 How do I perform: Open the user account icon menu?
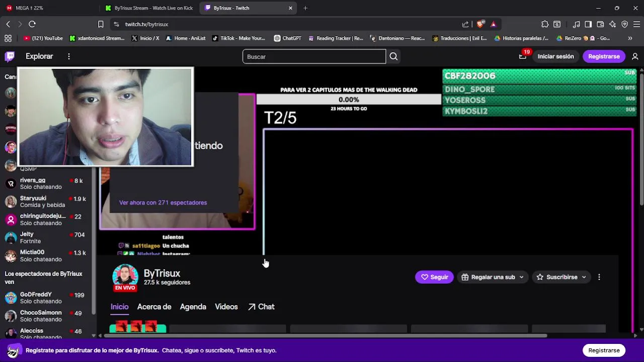point(635,56)
